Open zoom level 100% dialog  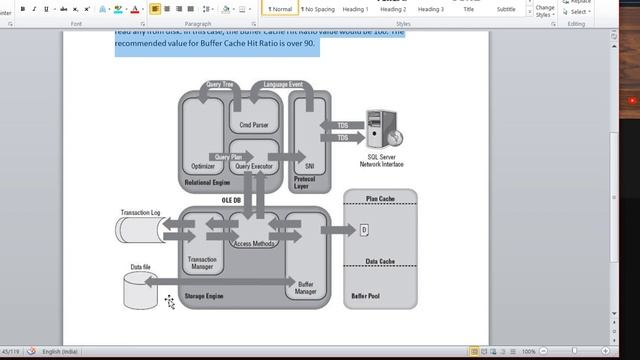[528, 351]
